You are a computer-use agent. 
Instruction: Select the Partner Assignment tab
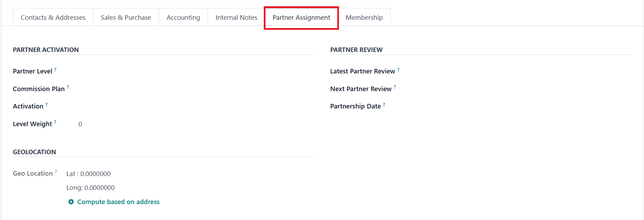(301, 17)
